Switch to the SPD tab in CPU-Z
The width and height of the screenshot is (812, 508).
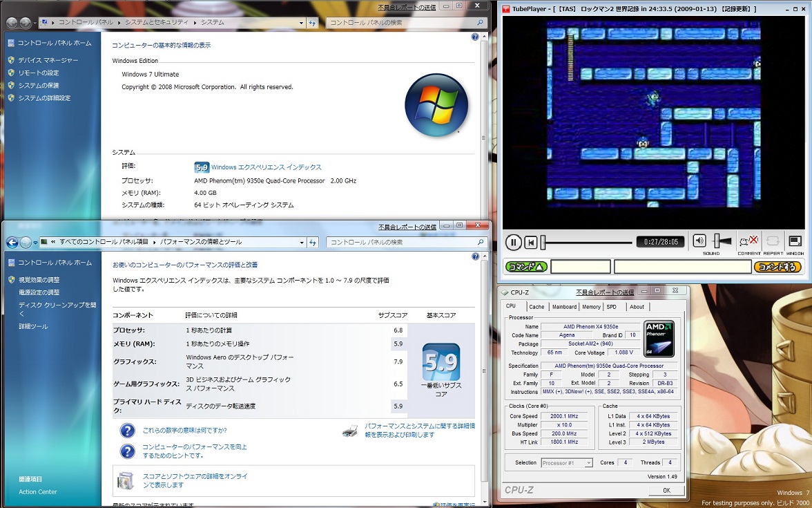pyautogui.click(x=612, y=307)
